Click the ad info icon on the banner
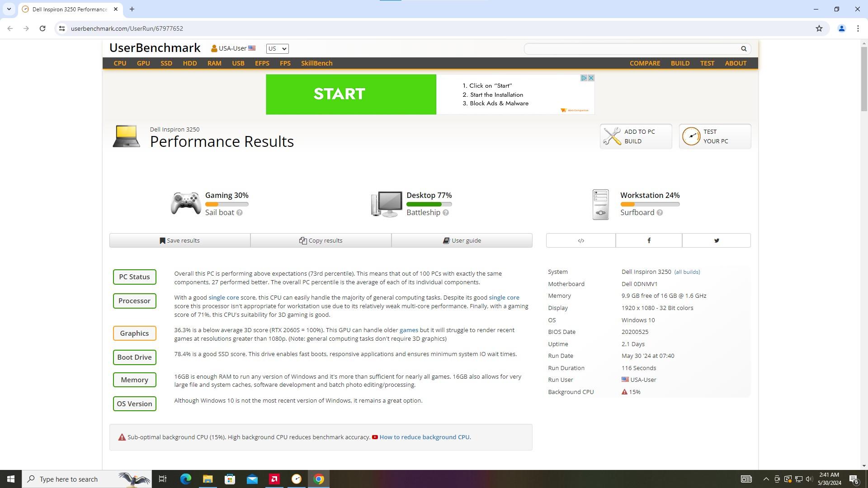Screen dimensions: 868x488 coord(584,78)
